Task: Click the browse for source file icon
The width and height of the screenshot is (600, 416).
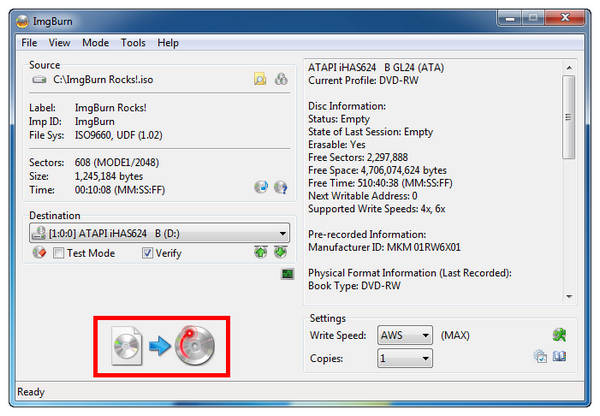Action: pyautogui.click(x=260, y=79)
